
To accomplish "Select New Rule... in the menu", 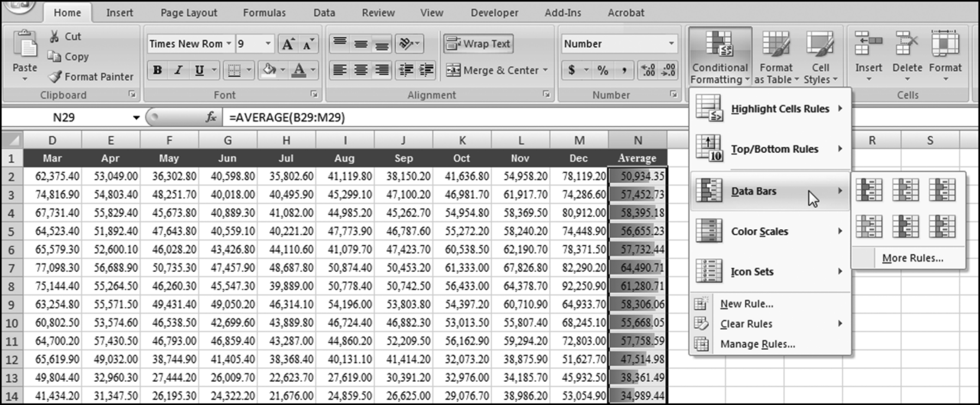I will click(770, 304).
